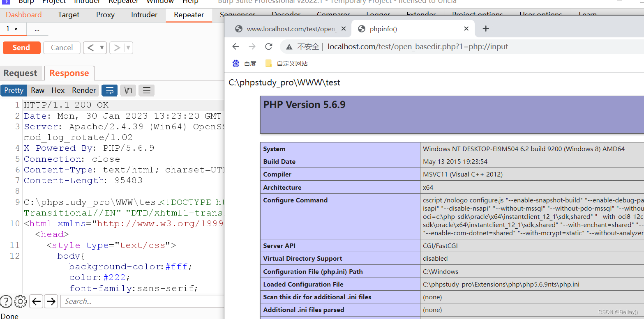Screen dimensions: 644x319
Task: Click the browser forward arrow
Action: point(252,46)
